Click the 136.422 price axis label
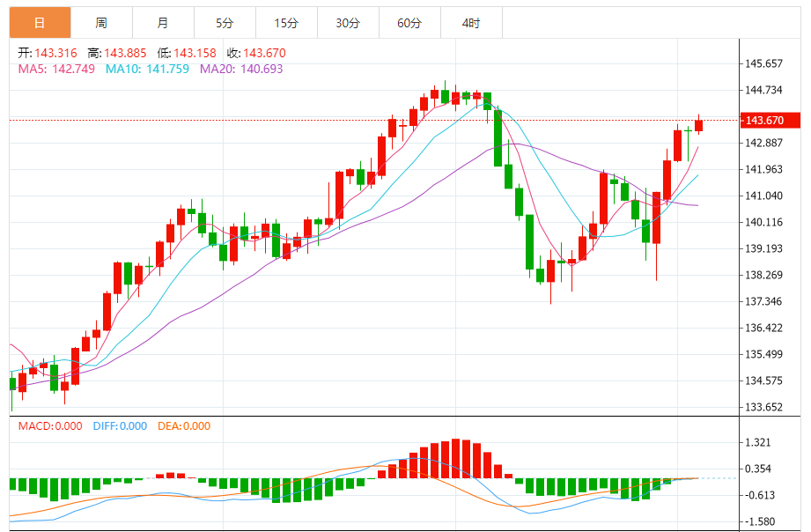This screenshot has height=532, width=811. click(763, 328)
